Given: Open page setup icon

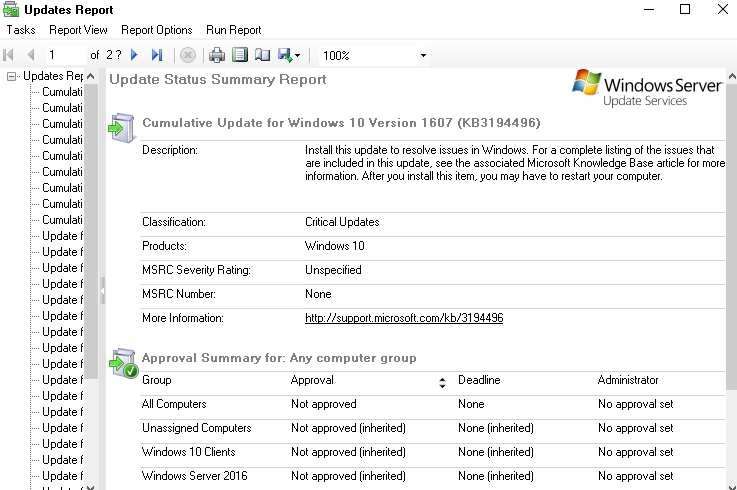Looking at the screenshot, I should pyautogui.click(x=262, y=55).
